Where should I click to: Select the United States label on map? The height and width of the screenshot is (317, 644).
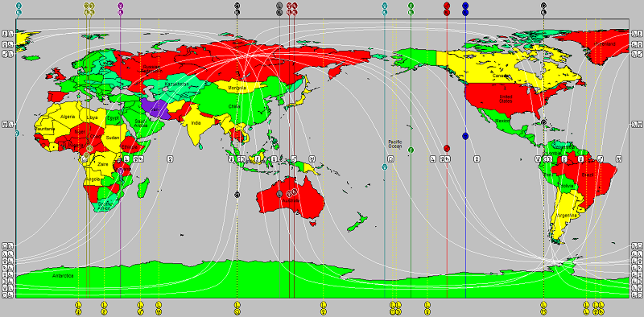506,98
